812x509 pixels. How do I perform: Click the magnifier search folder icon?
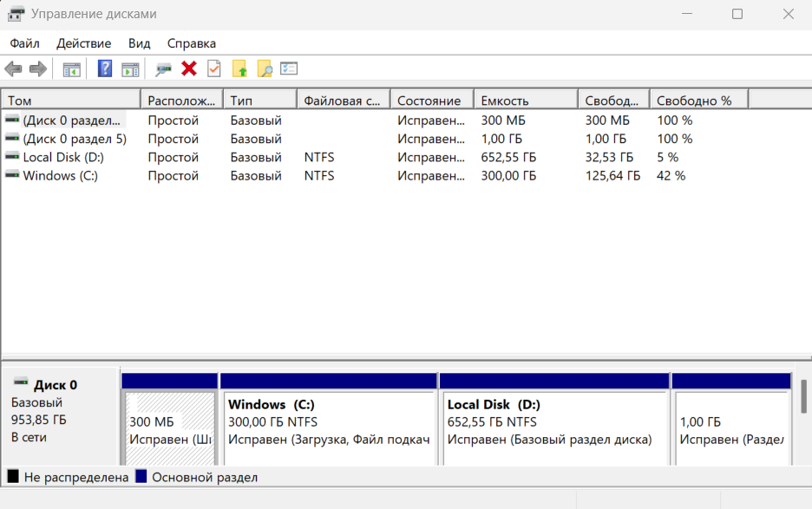(x=265, y=69)
